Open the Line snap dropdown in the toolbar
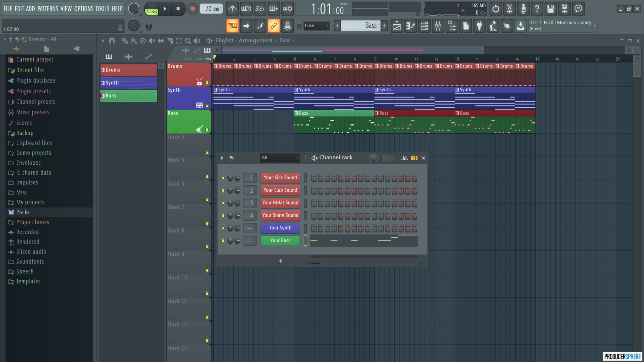Screen dimensions: 644x362 tap(316, 26)
